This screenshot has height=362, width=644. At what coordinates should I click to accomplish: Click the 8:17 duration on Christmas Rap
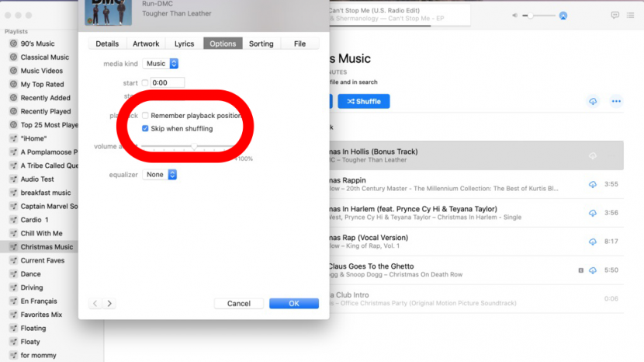pyautogui.click(x=611, y=242)
